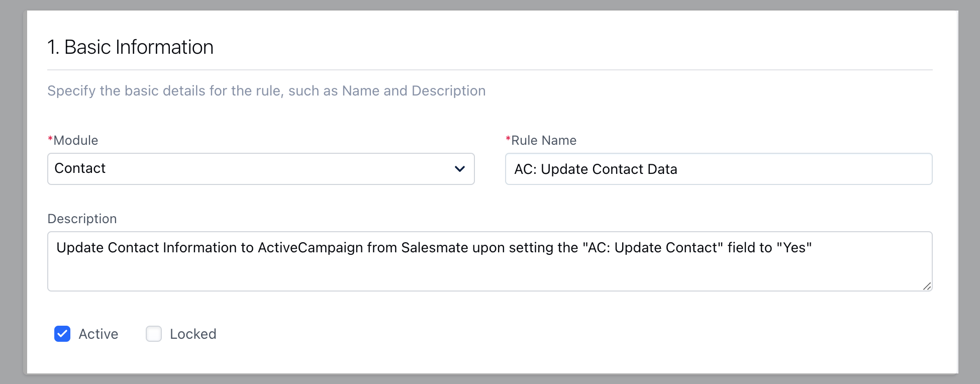Open the Module combo box showing Contact
This screenshot has width=980, height=384.
pos(261,169)
